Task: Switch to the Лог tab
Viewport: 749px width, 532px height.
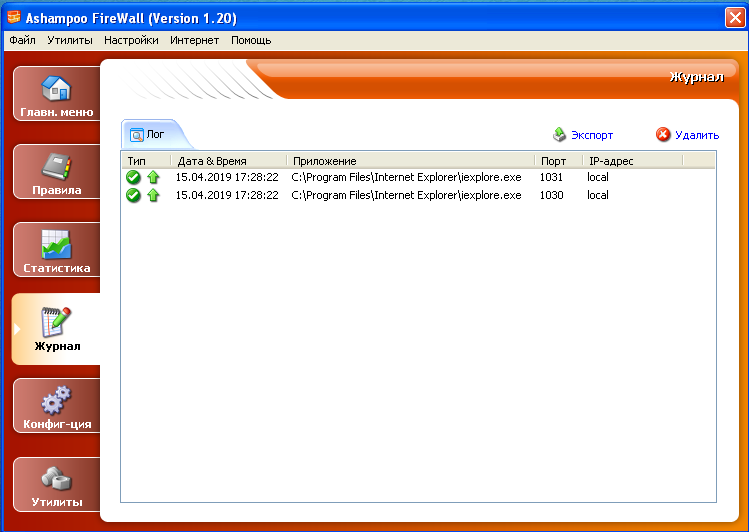Action: (x=155, y=135)
